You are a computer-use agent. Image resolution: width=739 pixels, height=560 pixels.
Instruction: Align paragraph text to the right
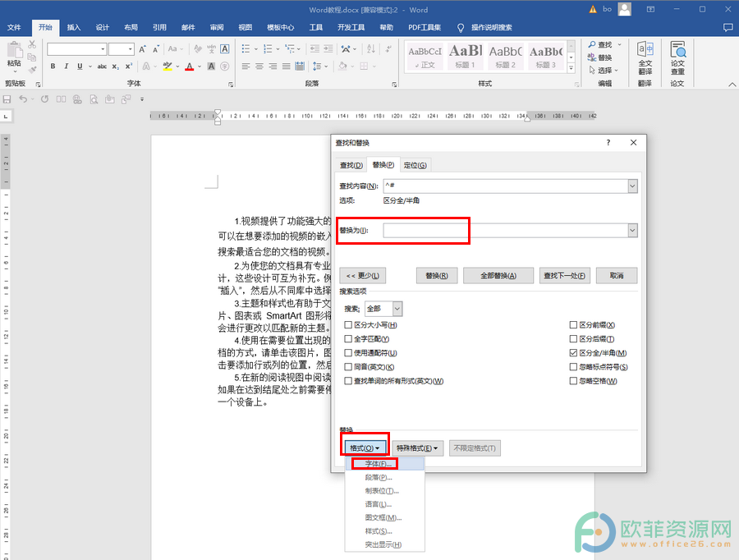[273, 67]
